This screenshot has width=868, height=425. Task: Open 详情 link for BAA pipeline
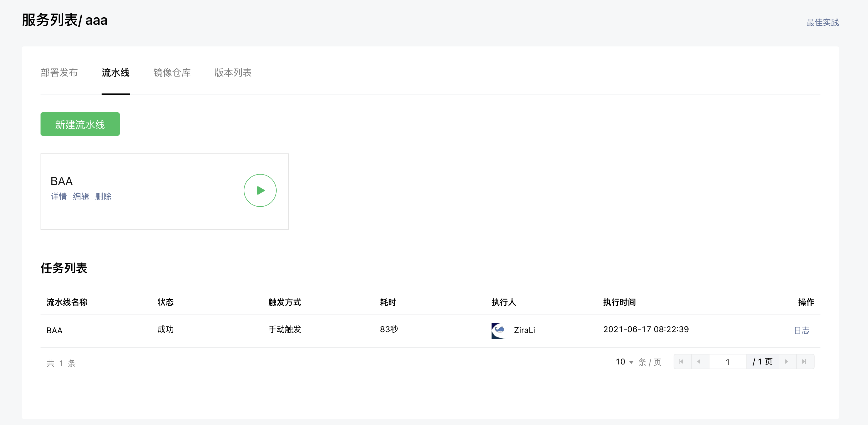(59, 196)
